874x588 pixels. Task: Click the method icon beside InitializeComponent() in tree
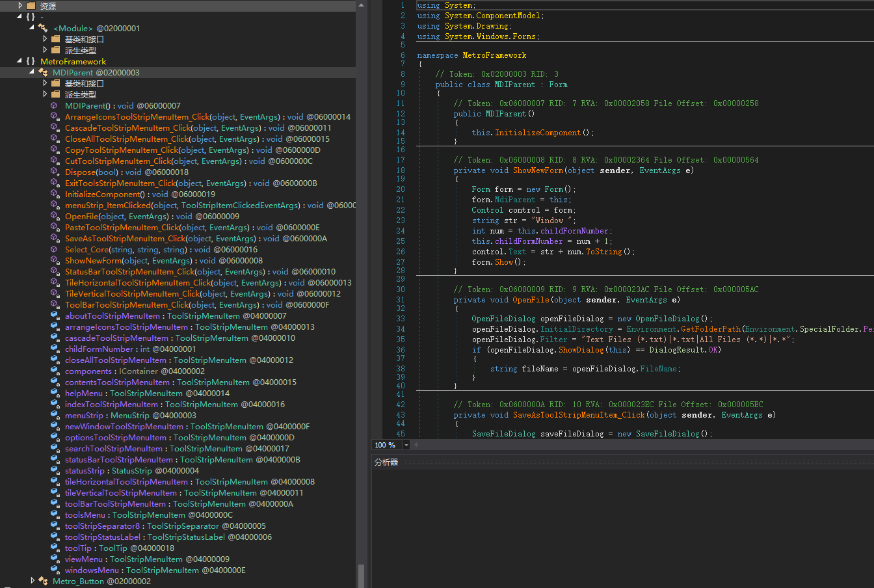tap(55, 194)
